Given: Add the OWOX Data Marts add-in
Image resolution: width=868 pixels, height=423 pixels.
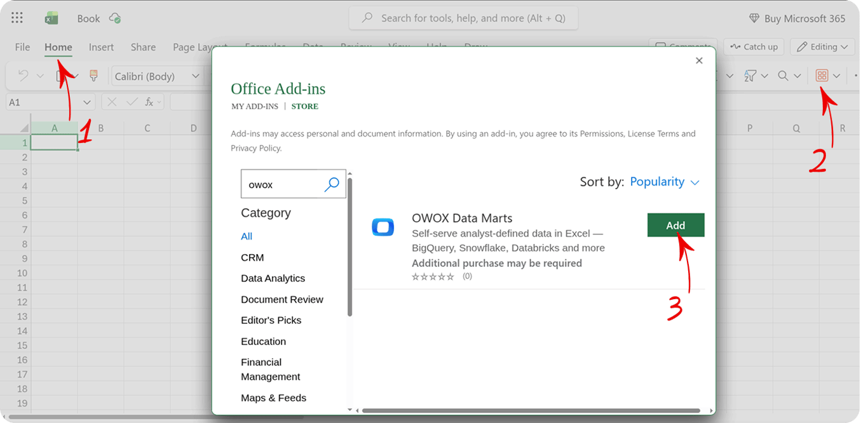Looking at the screenshot, I should coord(675,225).
